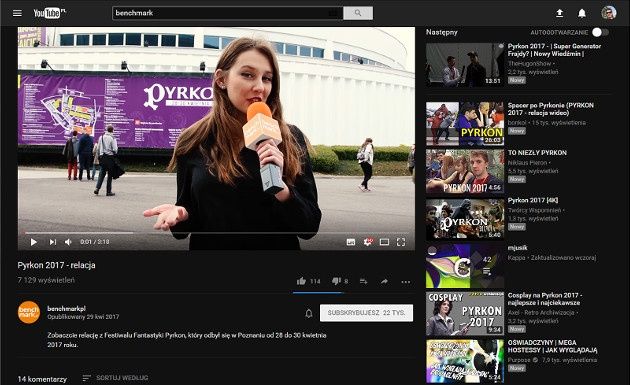Open the hamburger guide menu
The height and width of the screenshot is (385, 630).
(17, 13)
